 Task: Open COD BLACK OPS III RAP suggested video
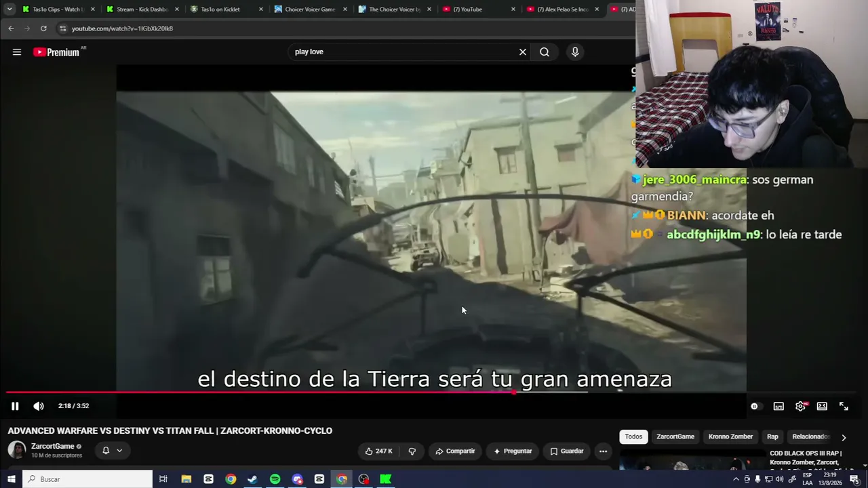[x=806, y=457]
